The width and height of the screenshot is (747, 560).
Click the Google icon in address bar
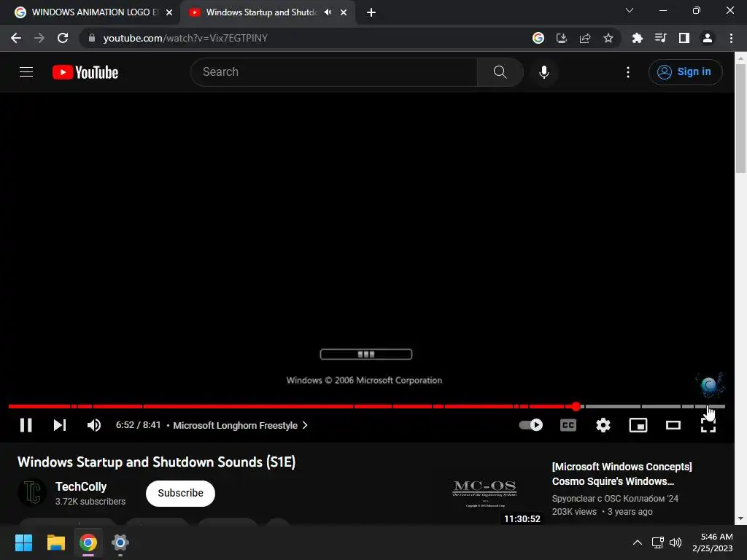coord(538,38)
